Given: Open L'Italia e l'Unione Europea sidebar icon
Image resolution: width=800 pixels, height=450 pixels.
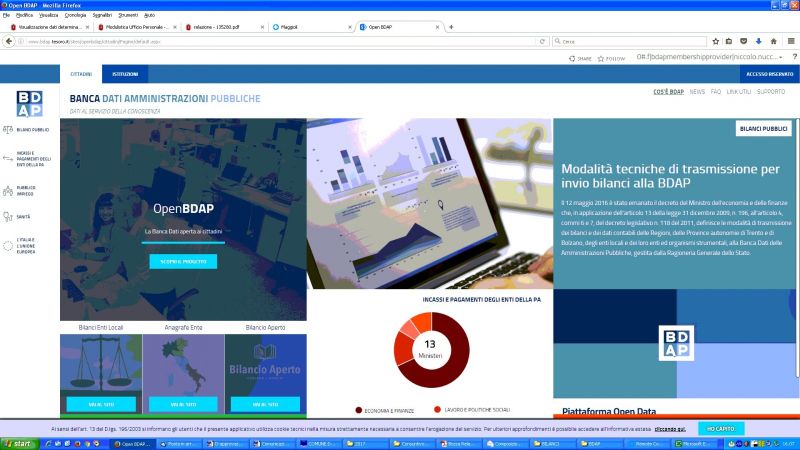Looking at the screenshot, I should 8,246.
